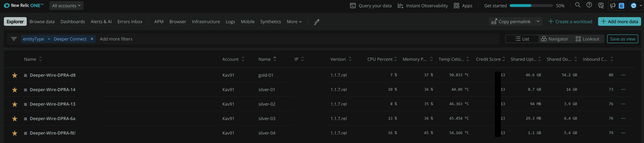This screenshot has width=644, height=143.
Task: Expand the More navigation menu
Action: [x=294, y=22]
